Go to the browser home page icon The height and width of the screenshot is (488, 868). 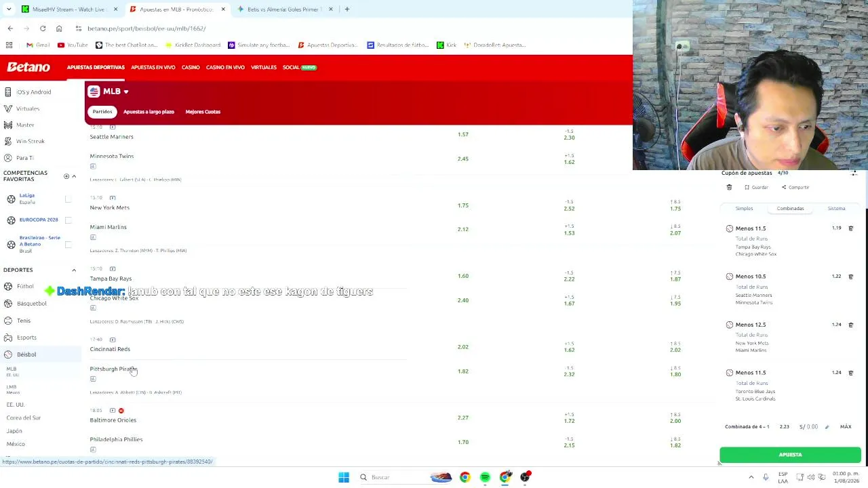[x=59, y=28]
